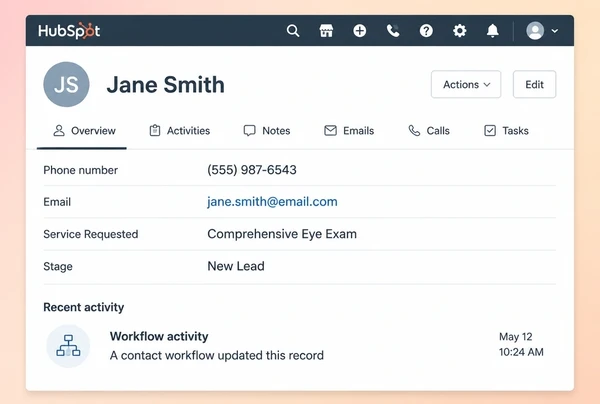Click the Comprehensive Eye Exam value
The width and height of the screenshot is (600, 404).
[x=282, y=234]
